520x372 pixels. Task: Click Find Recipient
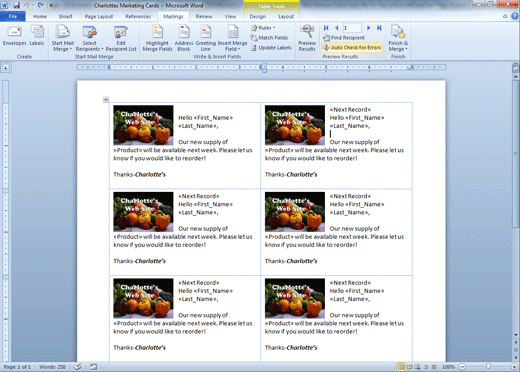click(x=344, y=38)
